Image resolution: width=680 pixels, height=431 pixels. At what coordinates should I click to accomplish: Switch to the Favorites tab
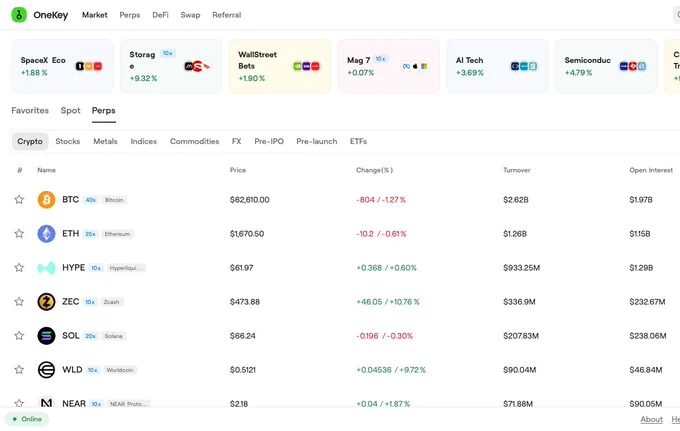point(30,111)
